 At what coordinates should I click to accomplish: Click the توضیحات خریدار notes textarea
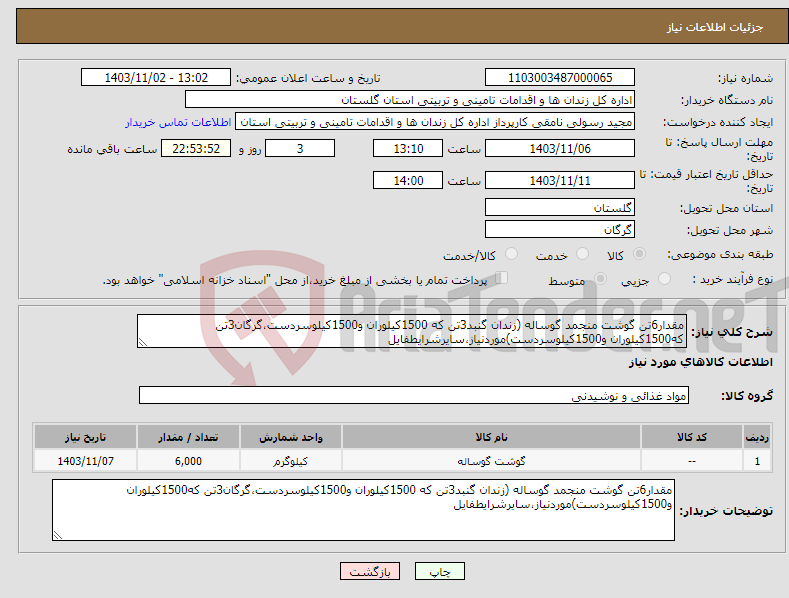[363, 510]
